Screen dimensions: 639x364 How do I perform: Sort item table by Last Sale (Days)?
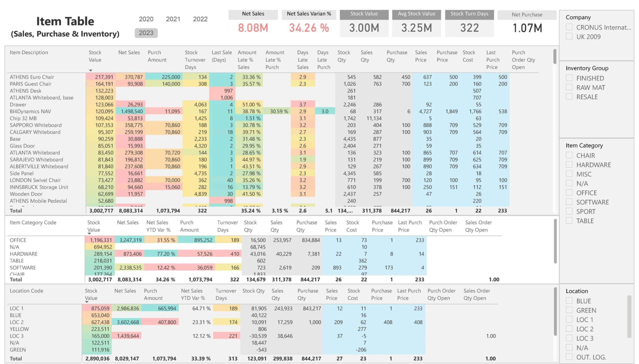[222, 56]
